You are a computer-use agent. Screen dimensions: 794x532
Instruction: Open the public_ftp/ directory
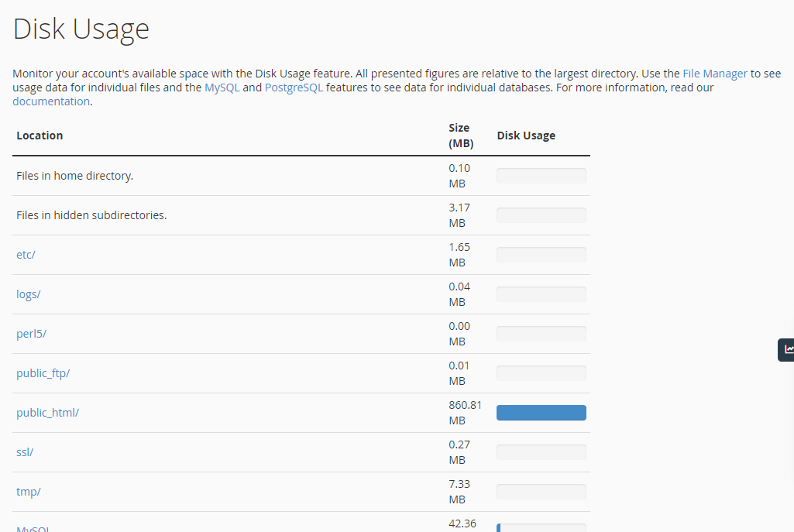coord(43,372)
